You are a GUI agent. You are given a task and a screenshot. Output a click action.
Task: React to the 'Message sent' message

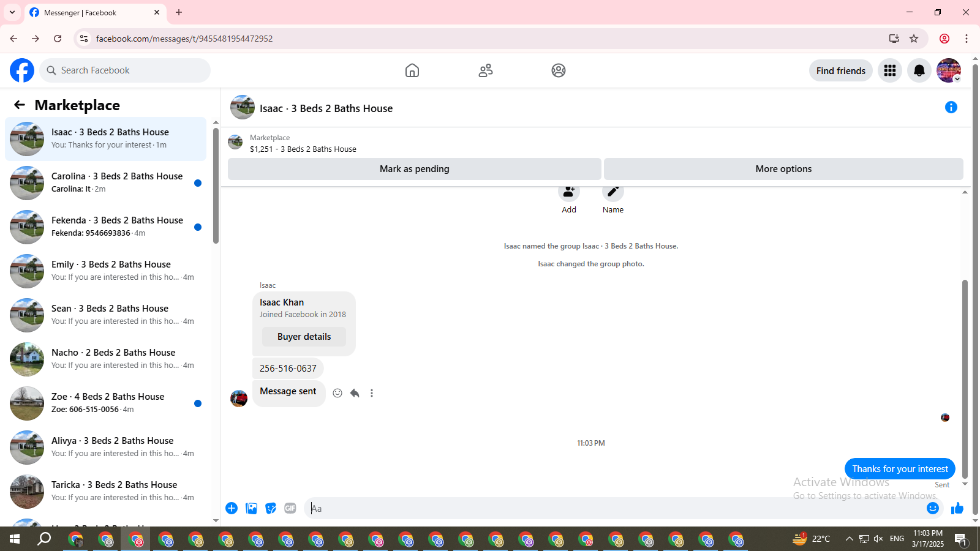337,393
